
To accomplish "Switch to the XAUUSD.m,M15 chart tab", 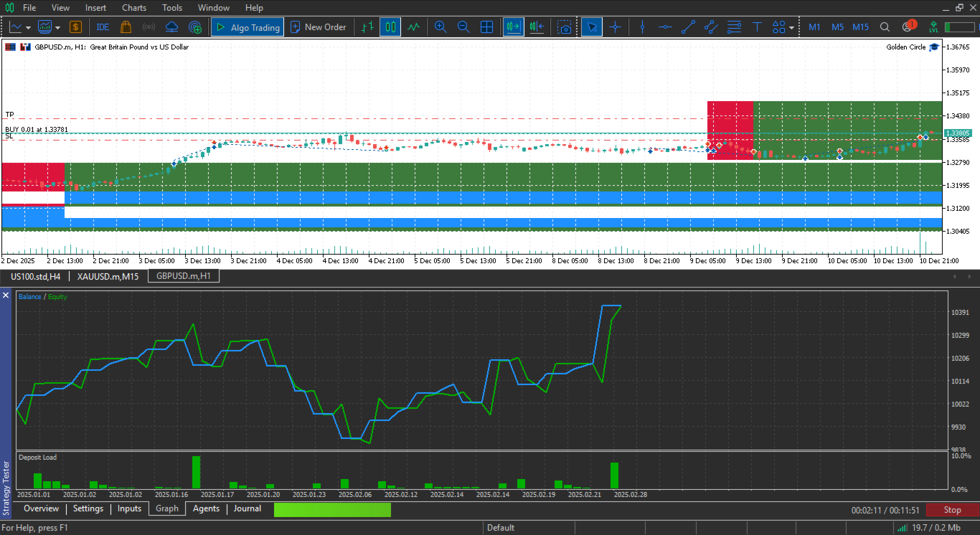I will pyautogui.click(x=108, y=276).
